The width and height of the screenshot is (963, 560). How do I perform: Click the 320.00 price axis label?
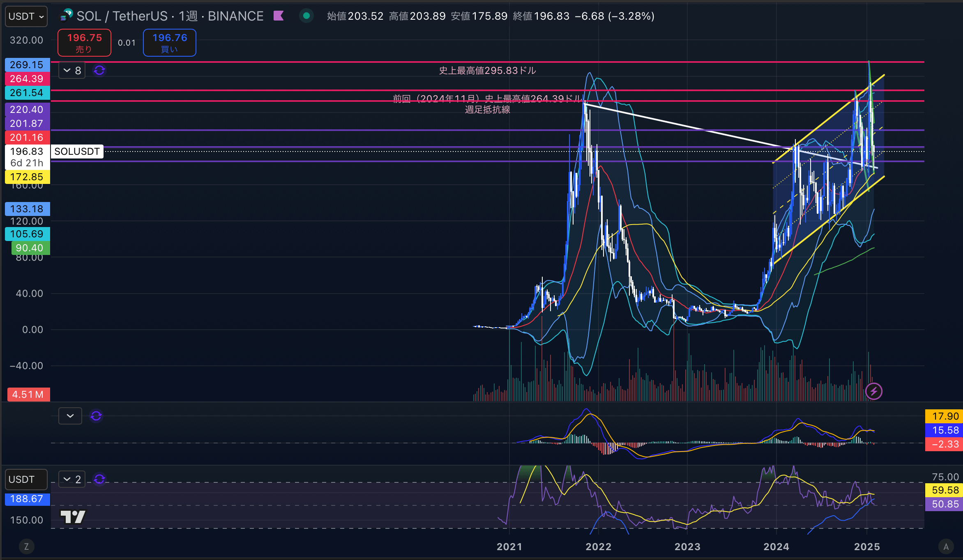[x=26, y=40]
